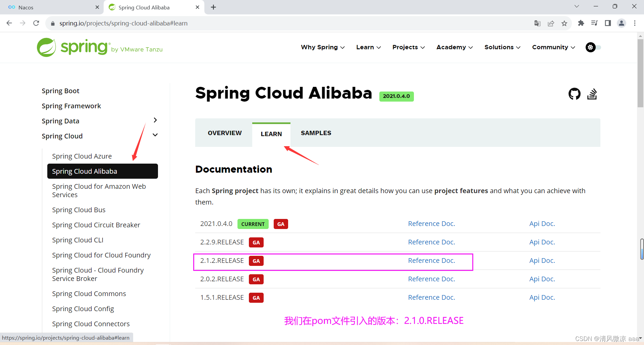Open the Stack Overflow icon link
This screenshot has width=644, height=345.
pyautogui.click(x=592, y=94)
